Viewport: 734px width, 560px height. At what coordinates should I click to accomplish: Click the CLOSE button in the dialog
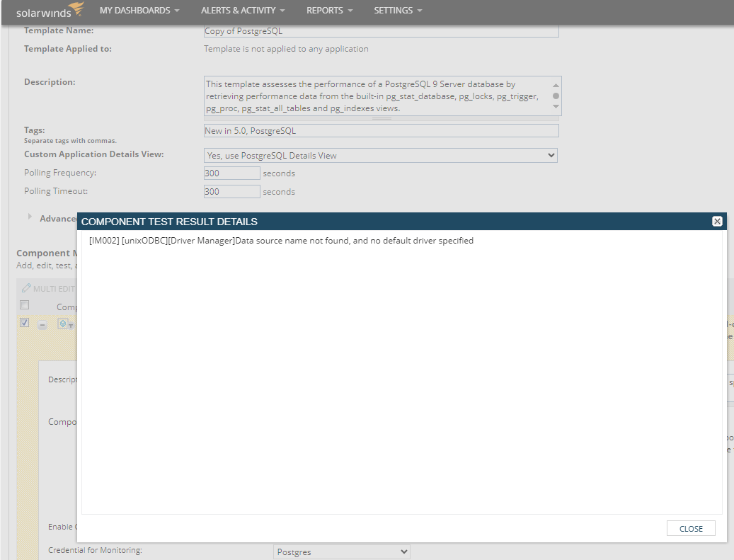pos(690,528)
